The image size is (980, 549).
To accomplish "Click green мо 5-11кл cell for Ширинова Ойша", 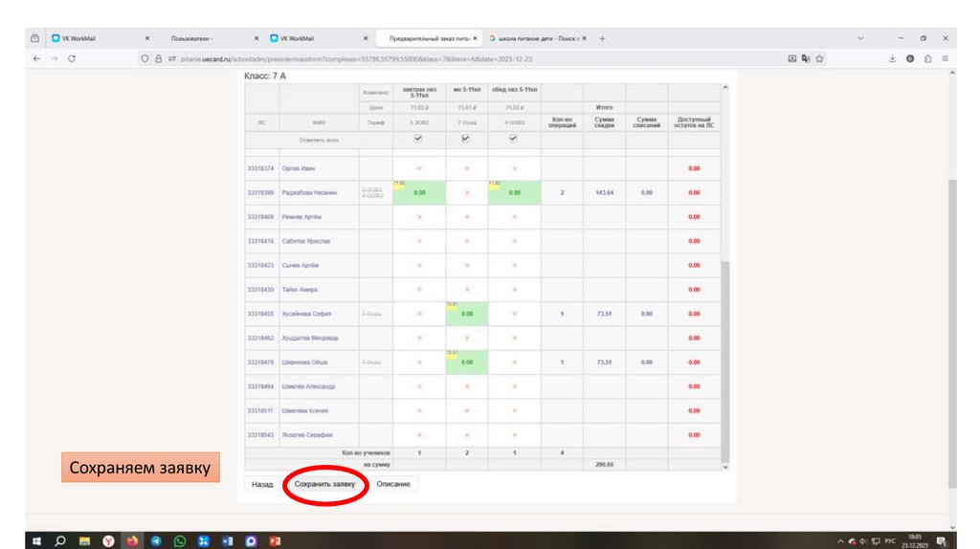I will 467,362.
